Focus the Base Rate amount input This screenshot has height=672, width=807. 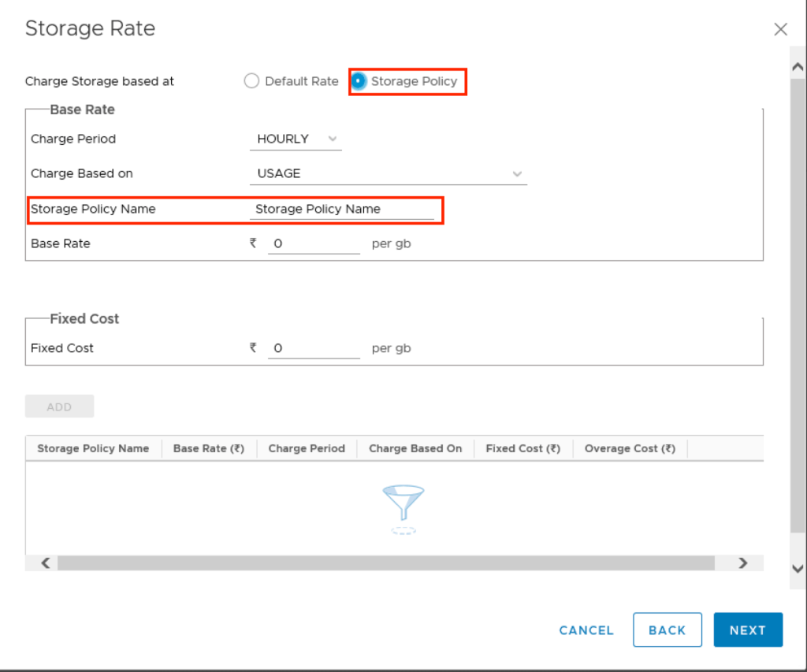click(314, 244)
